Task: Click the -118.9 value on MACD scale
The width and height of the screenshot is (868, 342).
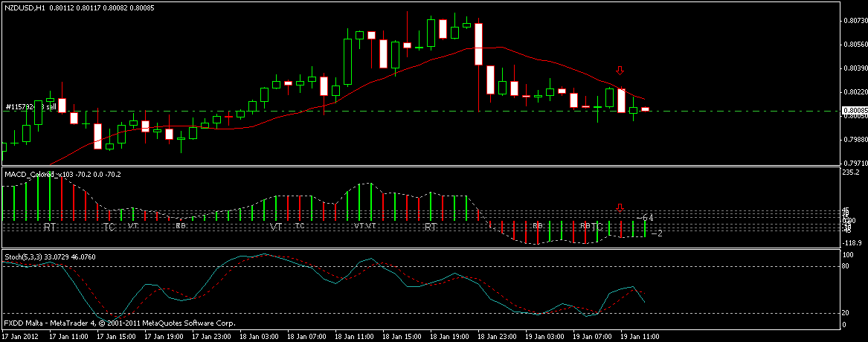Action: coord(852,243)
